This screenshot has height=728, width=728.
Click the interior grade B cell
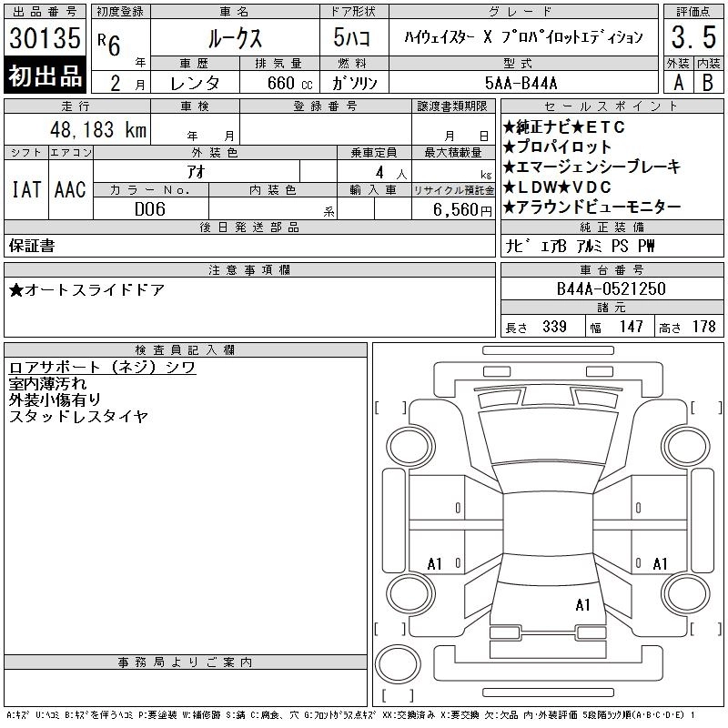point(708,81)
